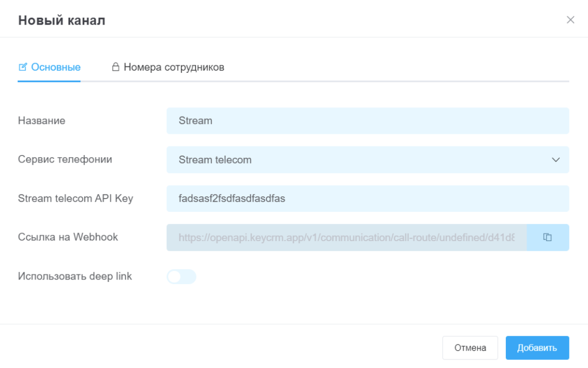
Task: Click into the Stream telecom API Key field
Action: (367, 199)
